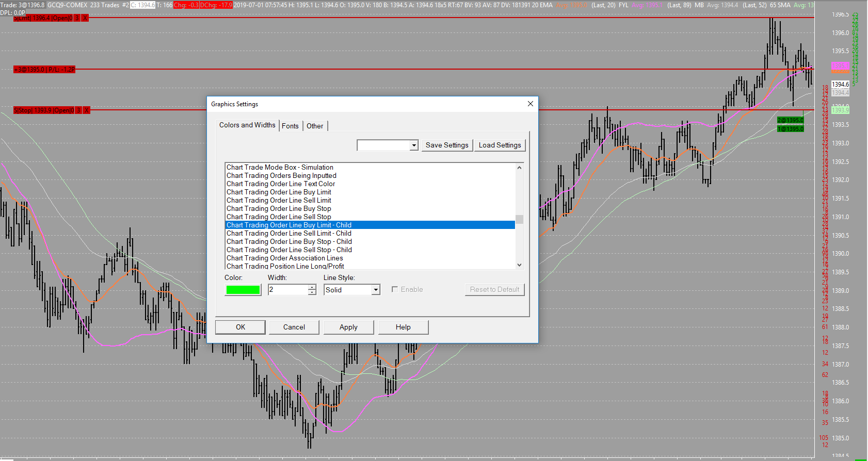Select 'Chart Trading Order Line Buy Limit - Child'
The image size is (868, 461).
click(x=370, y=225)
